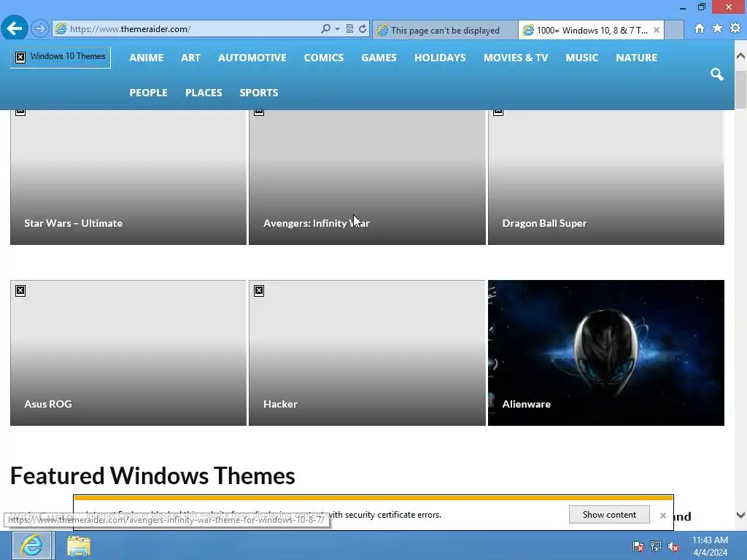Screen dimensions: 747x560
Task: Open the Tools gear menu
Action: (x=735, y=28)
